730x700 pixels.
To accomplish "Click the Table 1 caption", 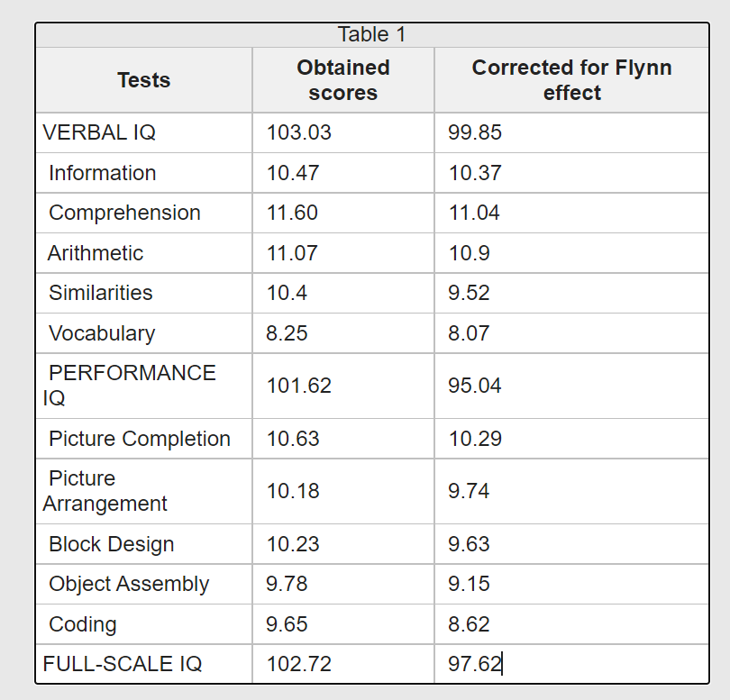I will tap(371, 35).
